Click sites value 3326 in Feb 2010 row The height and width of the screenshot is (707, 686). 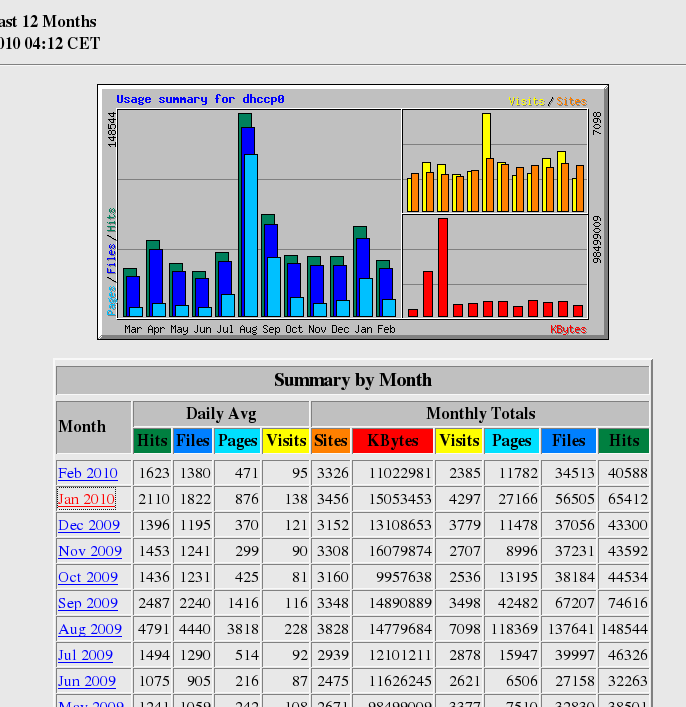click(332, 473)
